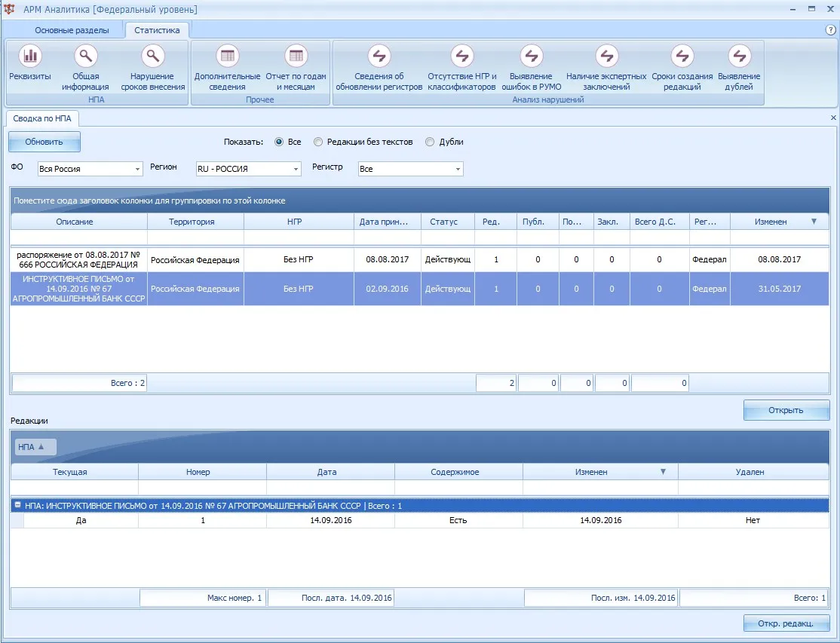The width and height of the screenshot is (840, 643).
Task: Switch to Основные разделы tab
Action: 72,30
